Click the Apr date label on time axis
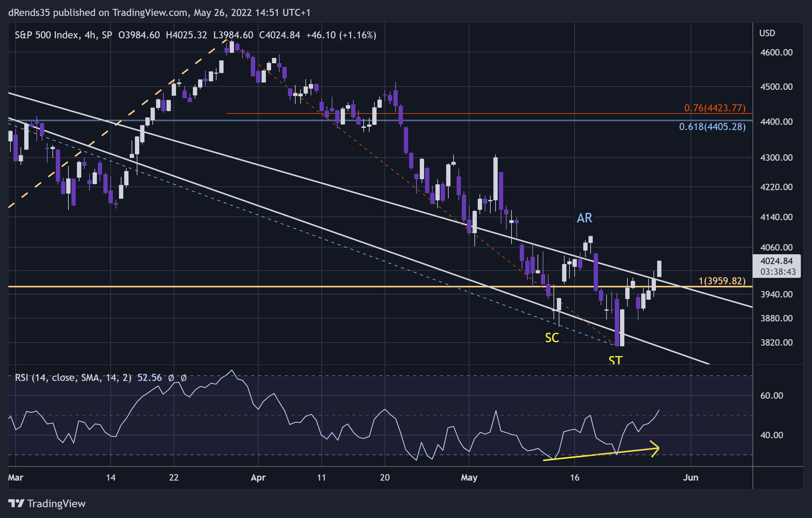This screenshot has width=812, height=518. 258,478
